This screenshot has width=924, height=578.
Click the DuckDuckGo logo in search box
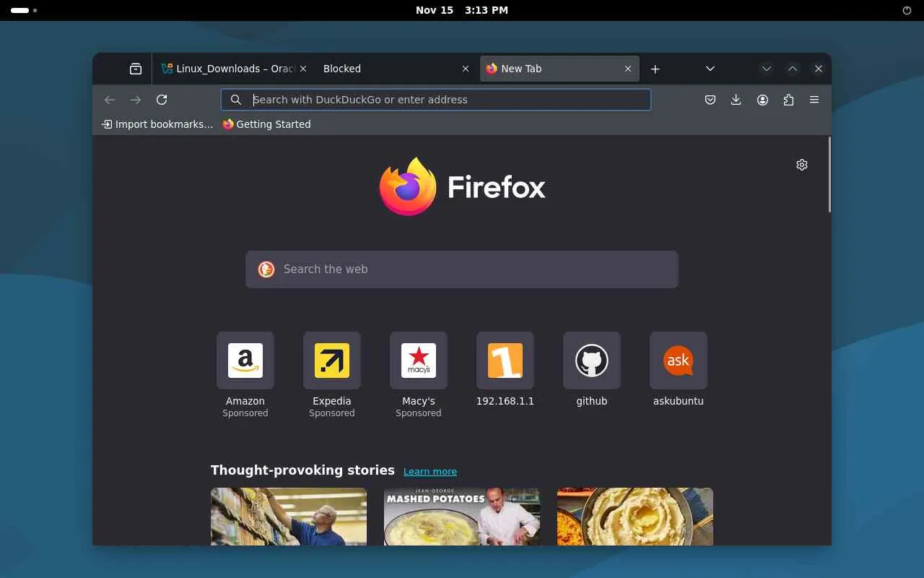[x=266, y=269]
